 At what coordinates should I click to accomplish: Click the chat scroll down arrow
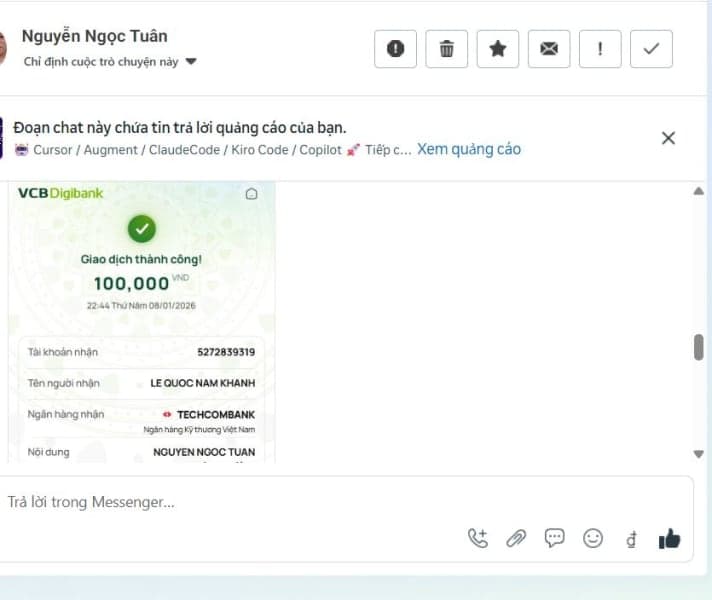[698, 454]
